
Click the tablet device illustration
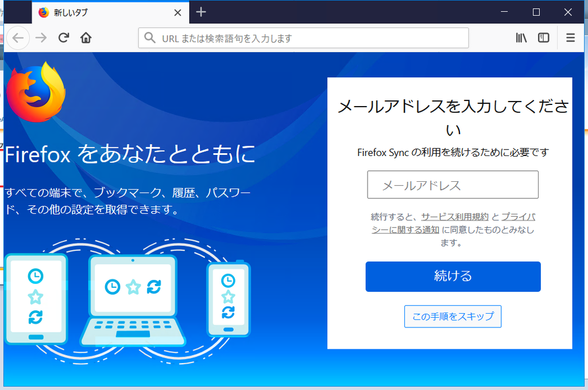coord(36,299)
